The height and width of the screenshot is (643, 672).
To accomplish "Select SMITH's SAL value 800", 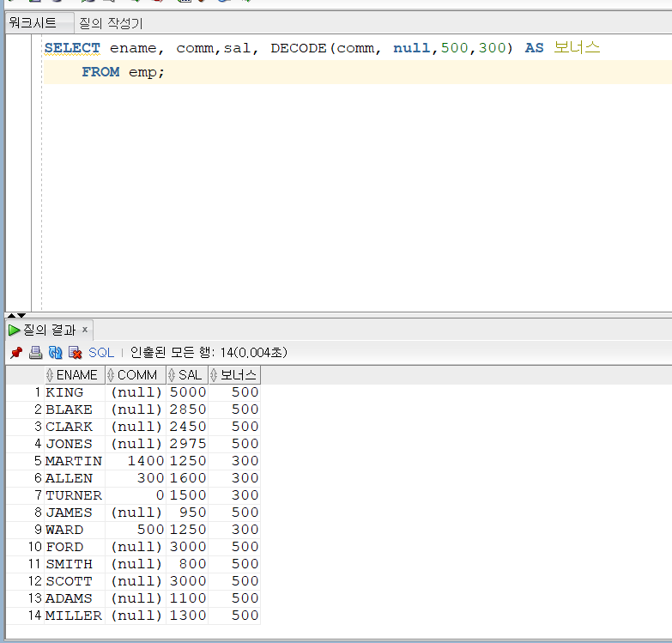I will coord(187,564).
